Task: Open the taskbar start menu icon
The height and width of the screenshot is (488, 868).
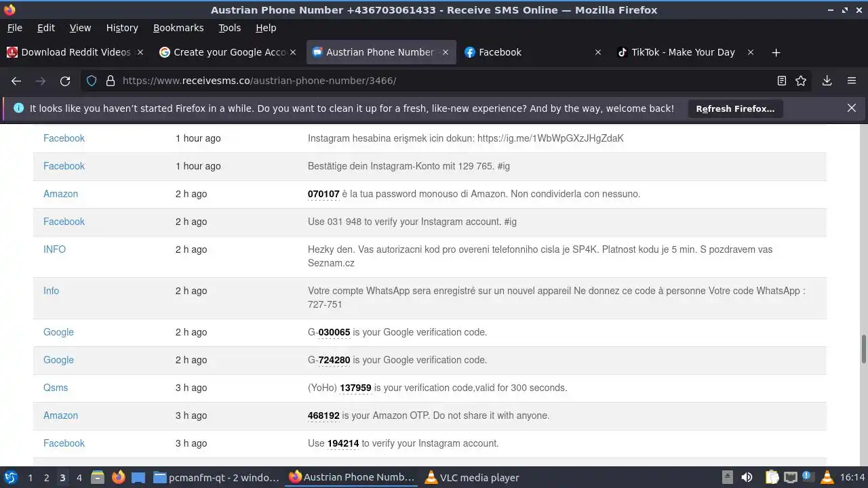Action: click(11, 477)
